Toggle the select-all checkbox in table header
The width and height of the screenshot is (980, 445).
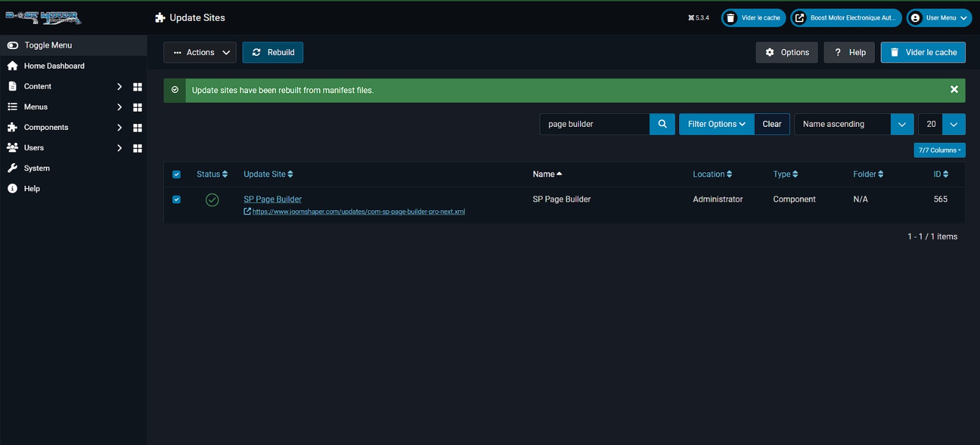tap(176, 175)
